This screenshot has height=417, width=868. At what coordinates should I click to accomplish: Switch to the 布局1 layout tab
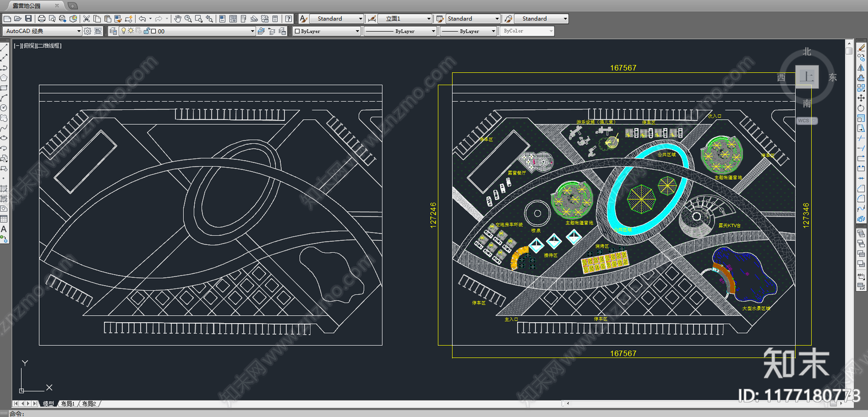(68, 403)
